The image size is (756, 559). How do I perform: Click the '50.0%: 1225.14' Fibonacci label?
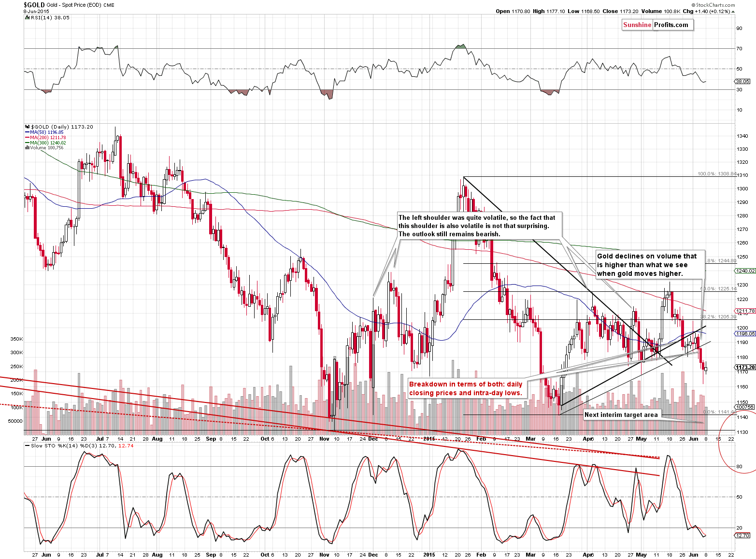pyautogui.click(x=718, y=288)
